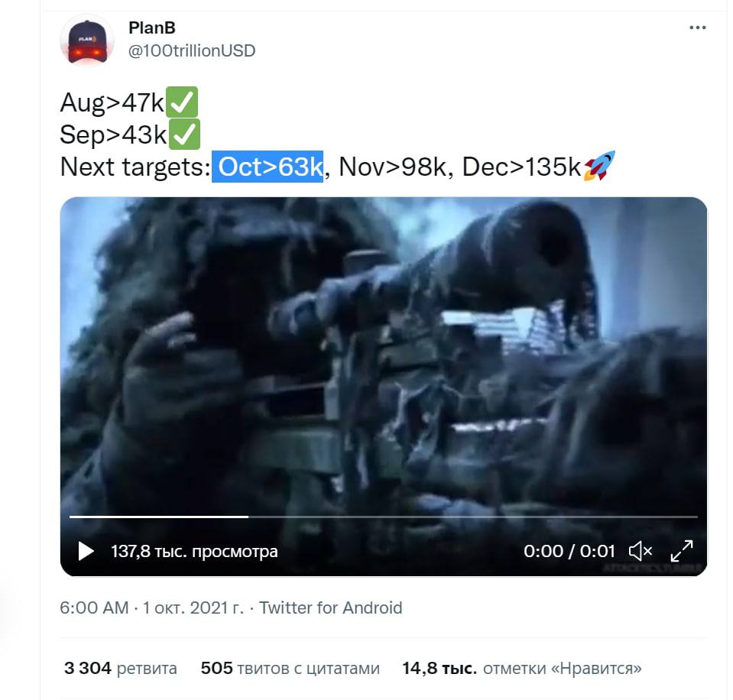Open the tweet more options menu
This screenshot has width=733, height=700.
(698, 28)
